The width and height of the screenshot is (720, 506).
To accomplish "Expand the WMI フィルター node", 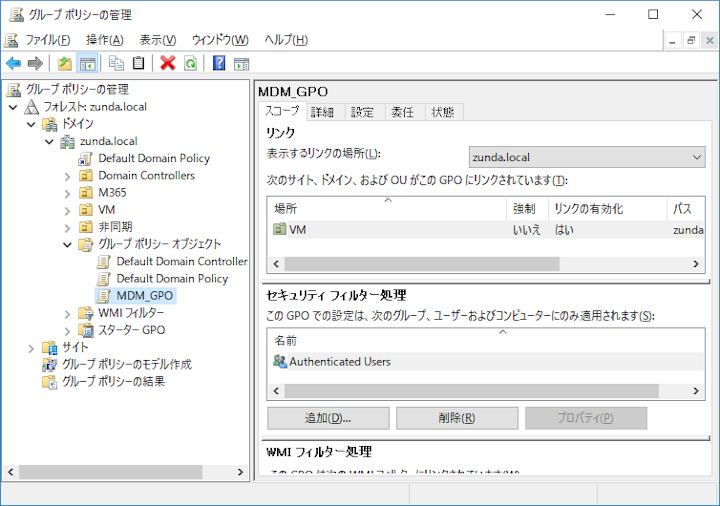I will 68,314.
